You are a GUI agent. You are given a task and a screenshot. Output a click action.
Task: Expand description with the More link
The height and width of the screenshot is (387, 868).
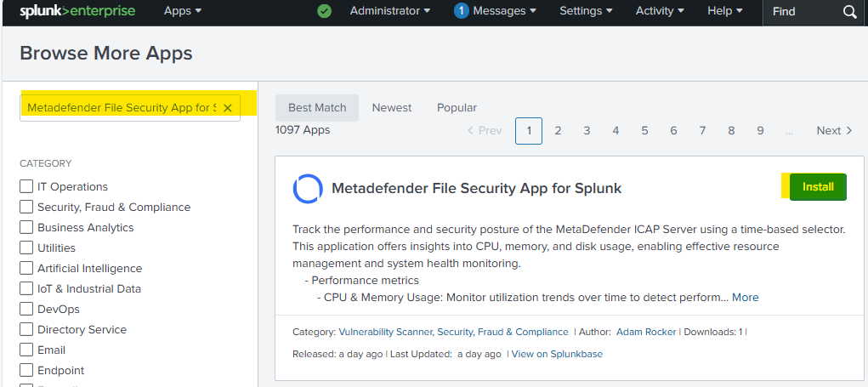click(745, 298)
